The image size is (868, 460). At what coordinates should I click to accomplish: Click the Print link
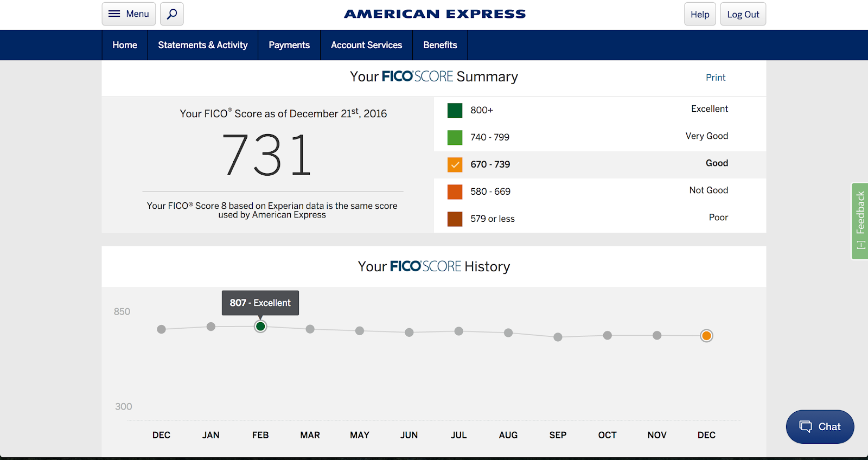pos(716,78)
